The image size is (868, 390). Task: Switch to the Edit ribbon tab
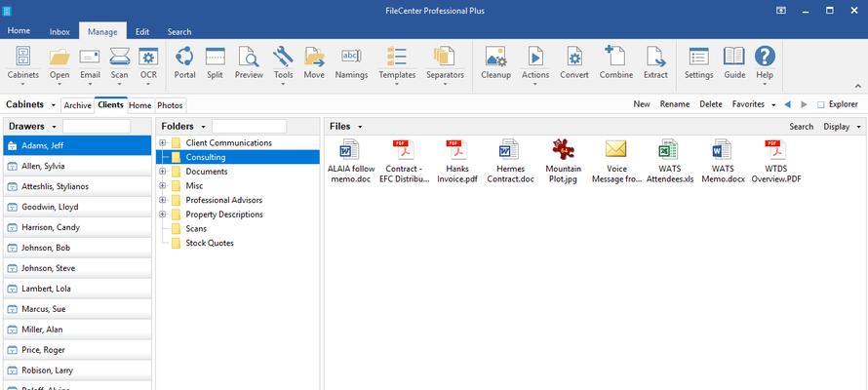(142, 31)
